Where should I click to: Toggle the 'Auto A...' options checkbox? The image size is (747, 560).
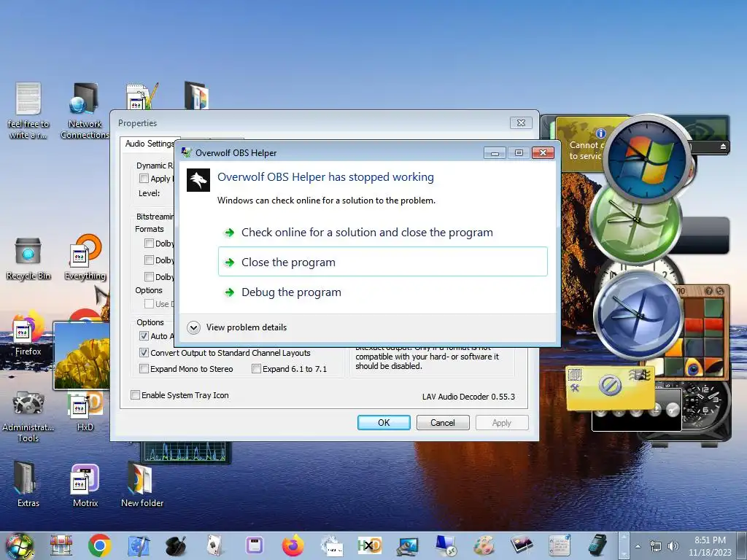tap(144, 335)
